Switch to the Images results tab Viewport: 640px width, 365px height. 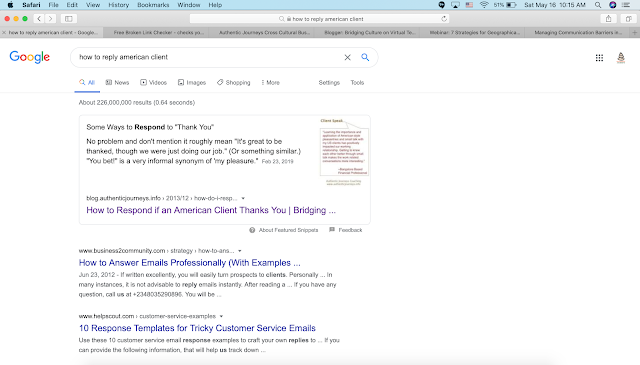(x=192, y=82)
